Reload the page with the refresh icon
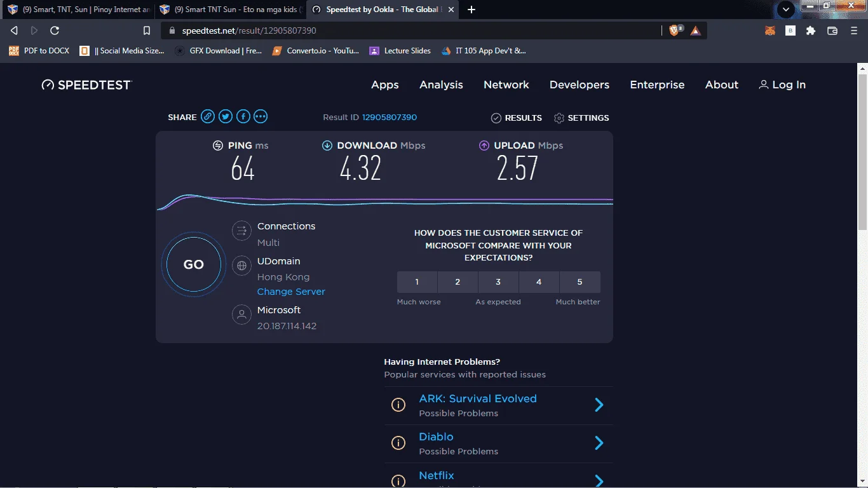The image size is (868, 488). pyautogui.click(x=55, y=30)
